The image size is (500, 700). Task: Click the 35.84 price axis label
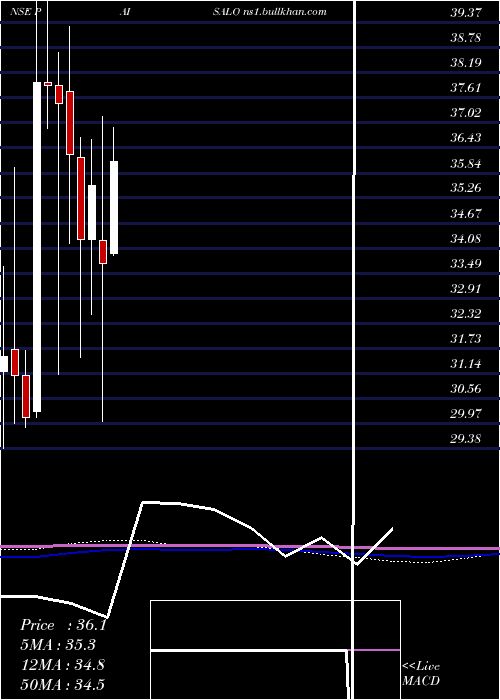click(x=466, y=163)
